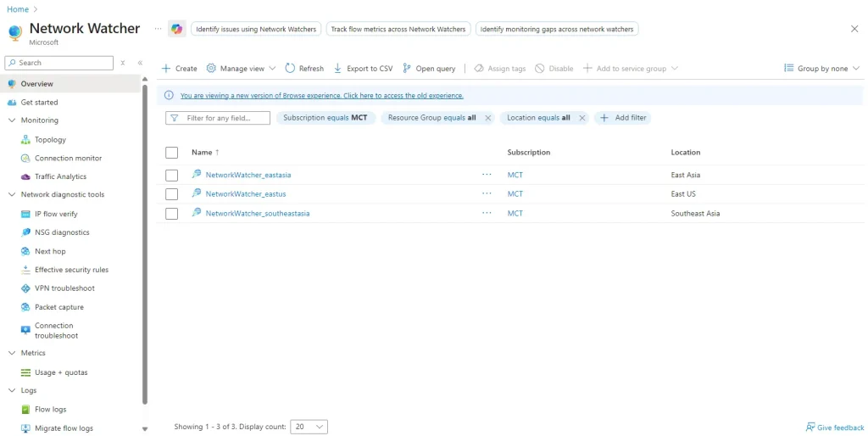Click the Refresh toolbar icon
This screenshot has height=436, width=868.
click(290, 69)
